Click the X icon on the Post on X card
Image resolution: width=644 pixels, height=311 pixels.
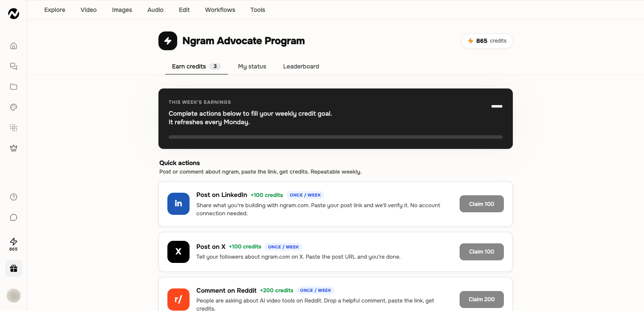178,252
